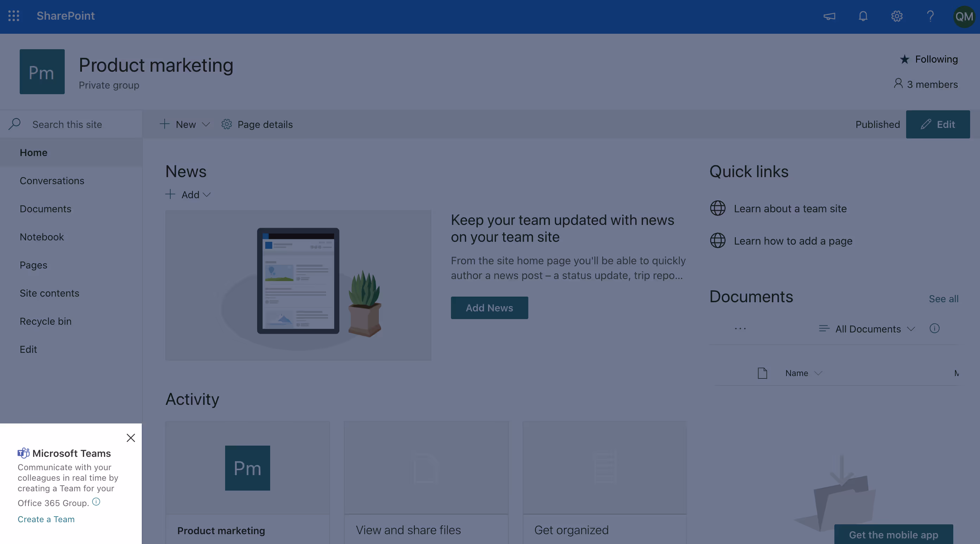The image size is (980, 544).
Task: Click the Add News button
Action: (489, 308)
